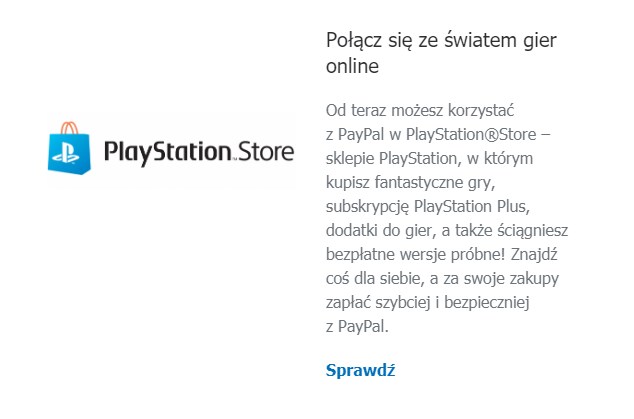Viewport: 634px width, 419px height.
Task: Click the heading Połącz się ze światem gier
Action: click(x=441, y=41)
